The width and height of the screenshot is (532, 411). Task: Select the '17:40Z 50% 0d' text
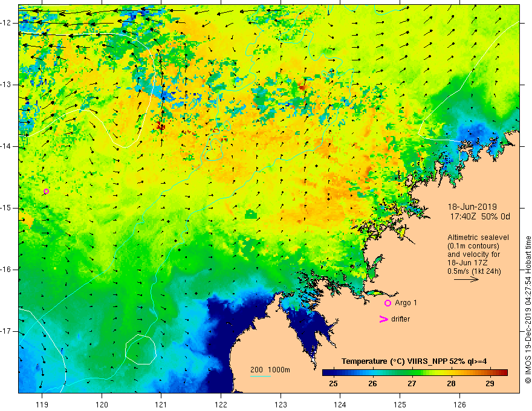click(x=480, y=216)
